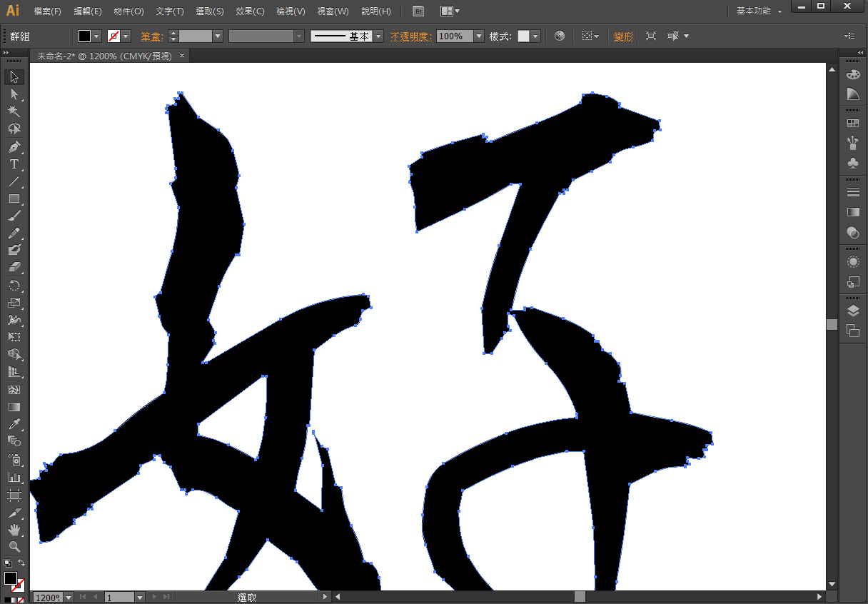This screenshot has width=868, height=604.
Task: Select the Perspective Grid tool
Action: coord(14,373)
